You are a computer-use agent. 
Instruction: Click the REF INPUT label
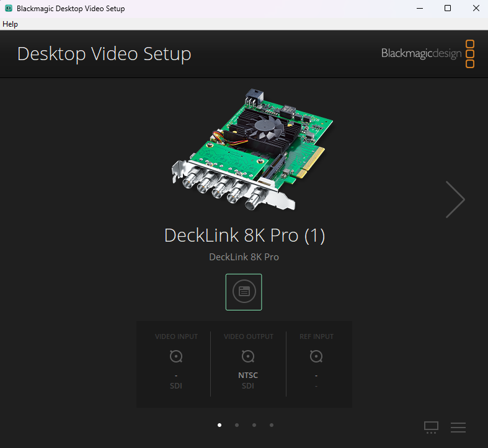pyautogui.click(x=316, y=336)
